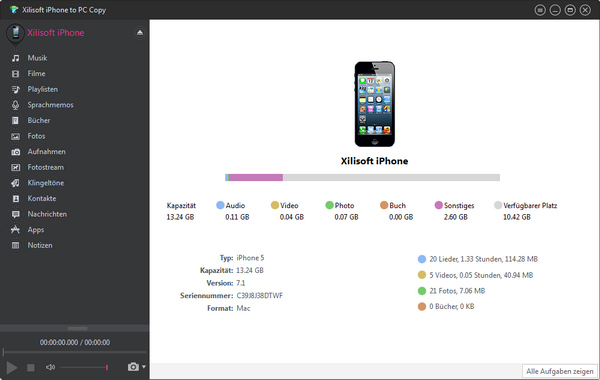The image size is (600, 380).
Task: Select the Xilisoft iPhone sidebar header
Action: 55,33
